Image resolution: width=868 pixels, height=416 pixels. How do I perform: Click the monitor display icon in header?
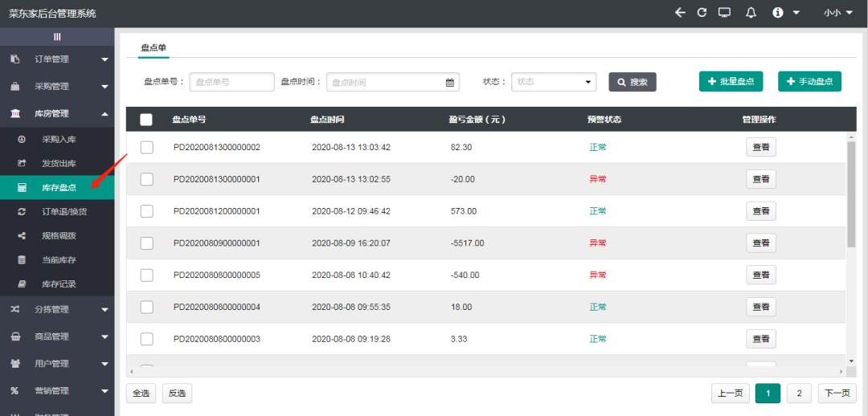724,13
